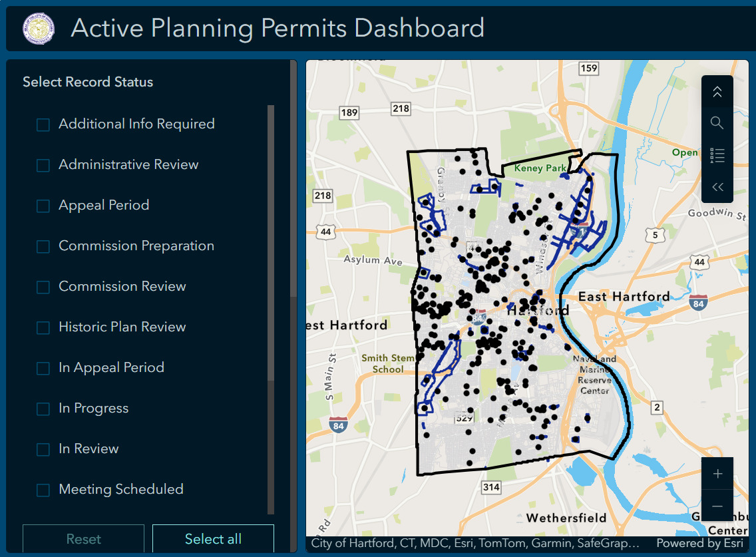The image size is (756, 557).
Task: Zoom in on the map
Action: click(717, 474)
